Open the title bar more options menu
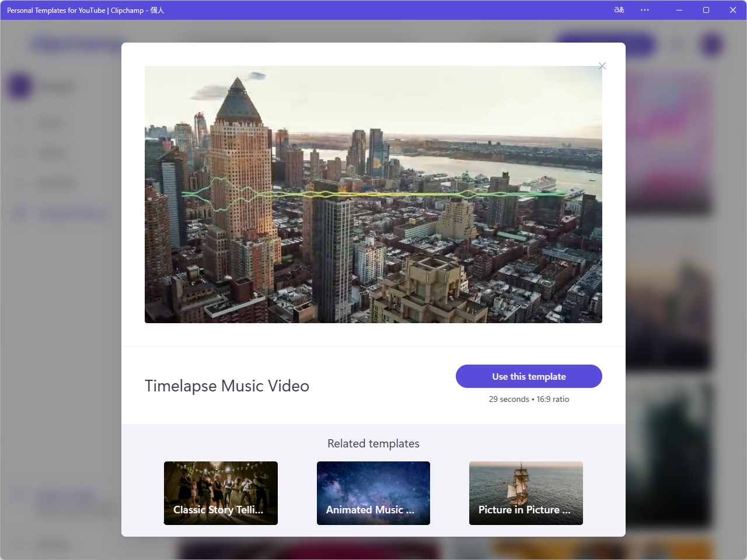Viewport: 747px width, 560px height. click(x=645, y=10)
